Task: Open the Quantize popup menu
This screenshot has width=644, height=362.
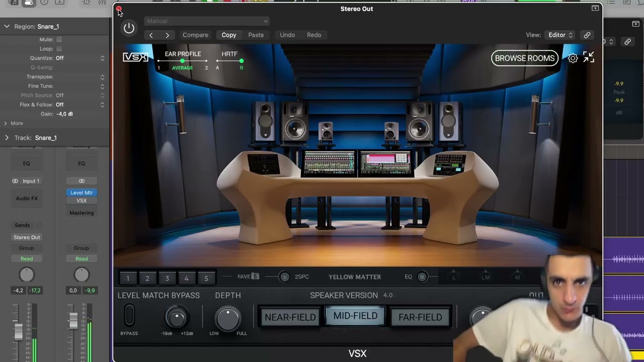Action: [102, 58]
